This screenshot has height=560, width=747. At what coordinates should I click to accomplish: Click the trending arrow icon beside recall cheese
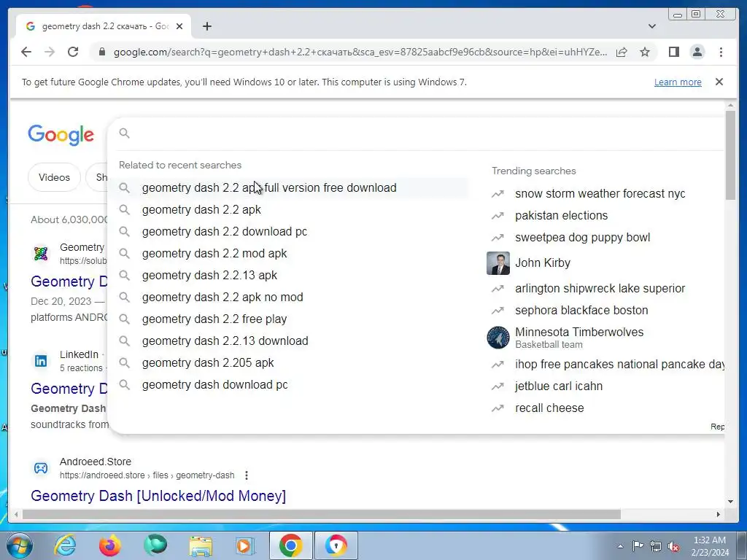[498, 408]
